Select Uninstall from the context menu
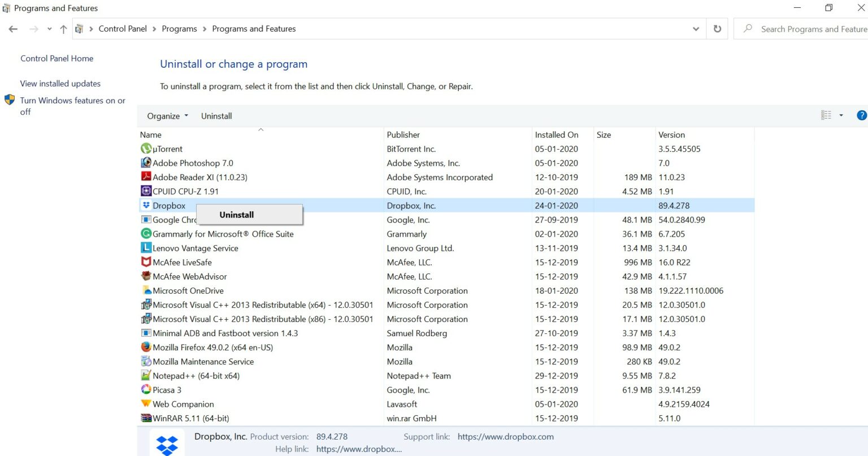The image size is (868, 456). (x=236, y=215)
